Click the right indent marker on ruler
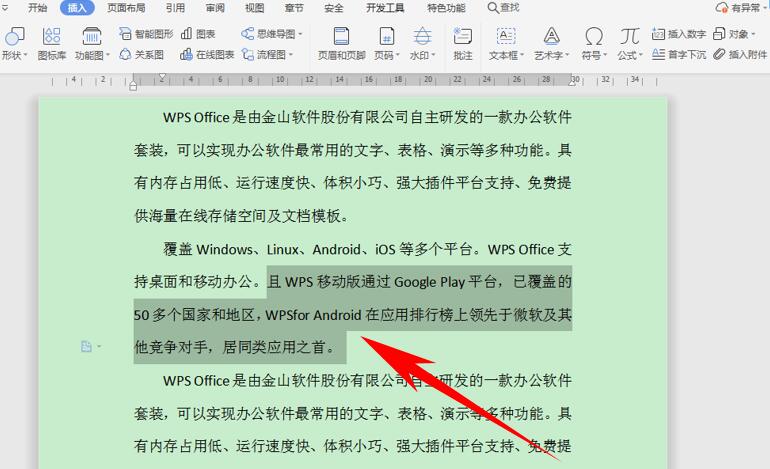The width and height of the screenshot is (770, 469). click(572, 83)
